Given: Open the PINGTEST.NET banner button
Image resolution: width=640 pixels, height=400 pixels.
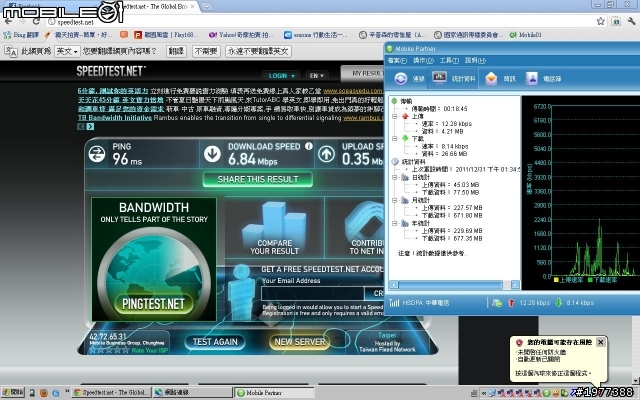Looking at the screenshot, I should (x=153, y=304).
